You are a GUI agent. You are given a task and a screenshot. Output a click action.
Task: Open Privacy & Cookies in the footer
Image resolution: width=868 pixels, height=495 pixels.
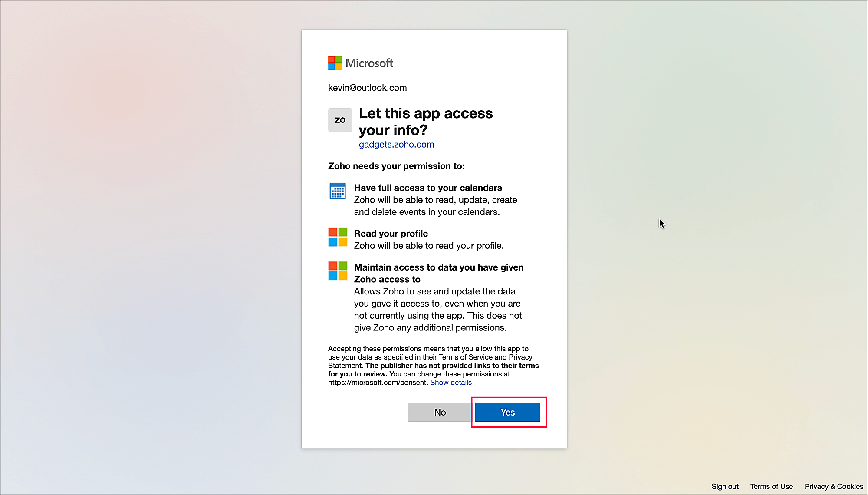[x=833, y=486]
